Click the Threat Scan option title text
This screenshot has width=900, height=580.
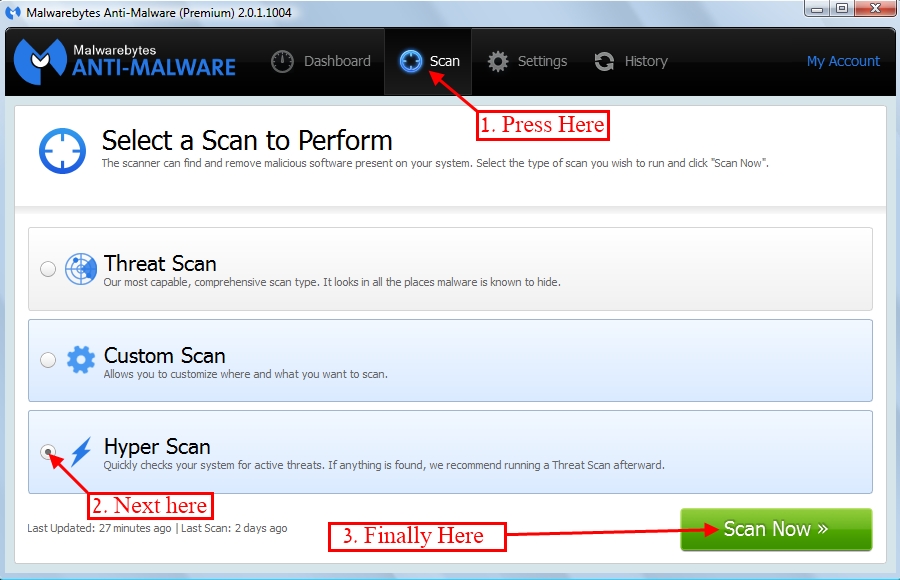pyautogui.click(x=160, y=264)
